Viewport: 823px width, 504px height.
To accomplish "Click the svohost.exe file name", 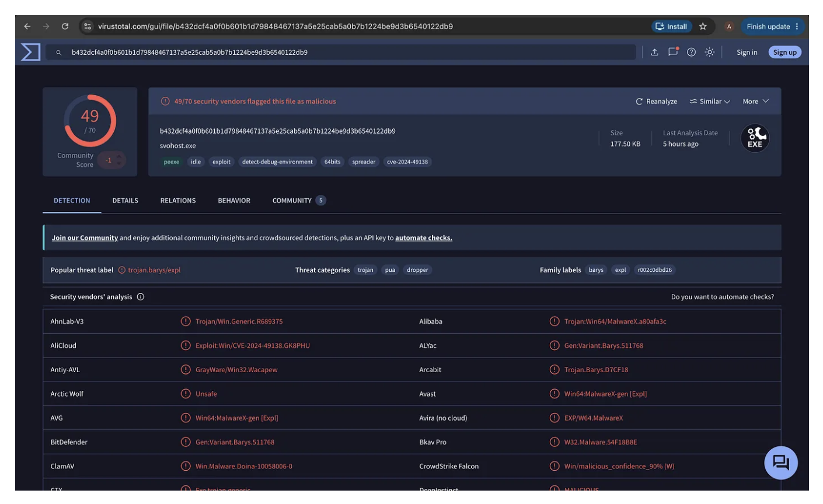I will [178, 146].
